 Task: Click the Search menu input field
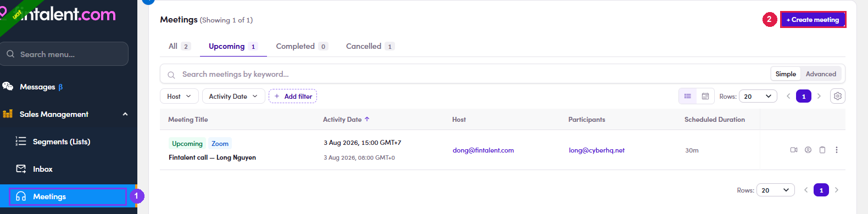[64, 54]
